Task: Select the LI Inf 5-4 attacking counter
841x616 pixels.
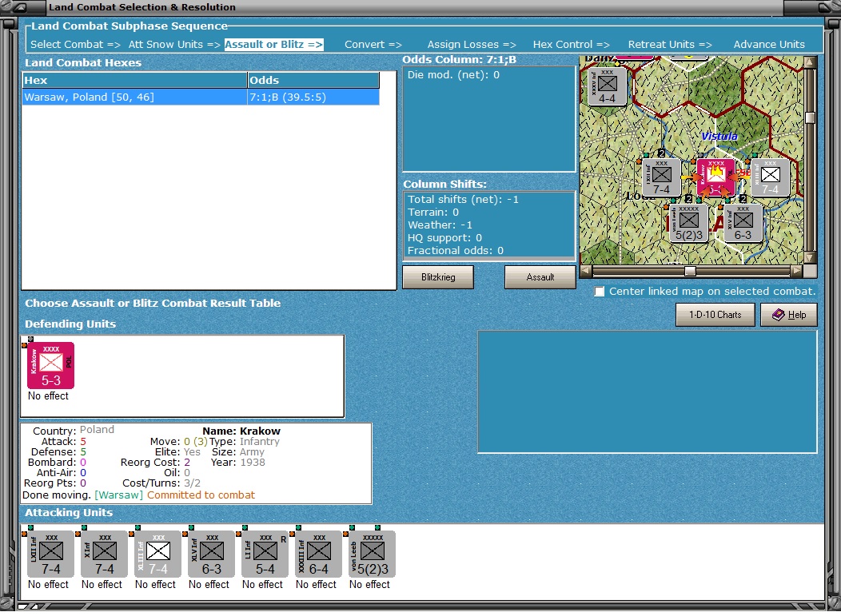Action: click(x=263, y=554)
